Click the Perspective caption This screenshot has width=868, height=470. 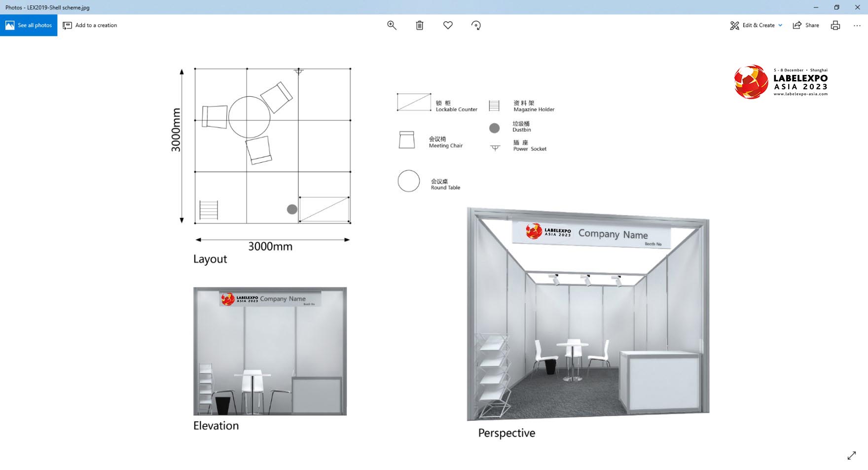coord(506,433)
